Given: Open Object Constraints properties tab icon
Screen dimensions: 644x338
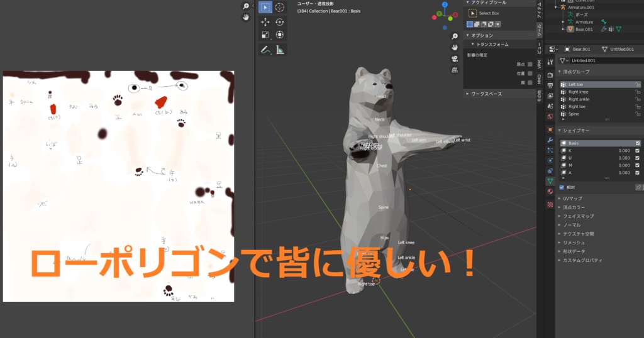Looking at the screenshot, I should point(550,171).
